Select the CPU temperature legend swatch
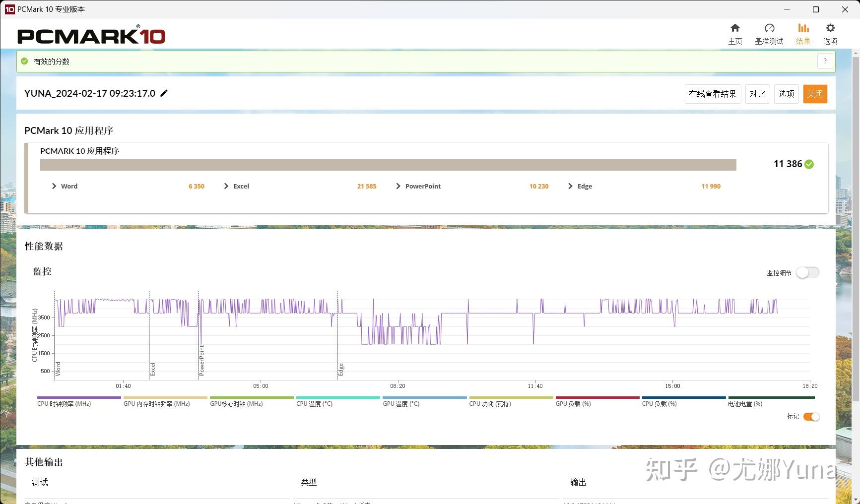This screenshot has width=860, height=504. 338,398
